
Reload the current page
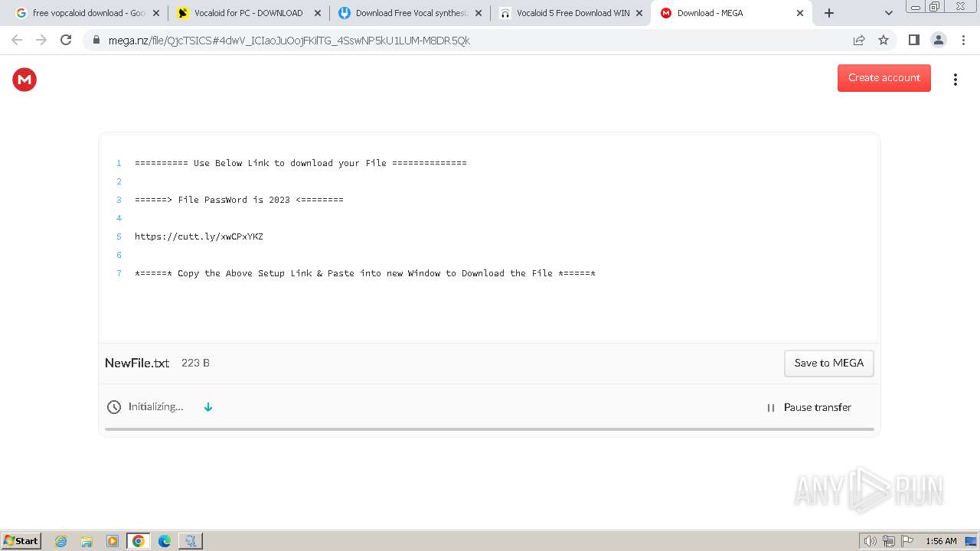pyautogui.click(x=66, y=40)
